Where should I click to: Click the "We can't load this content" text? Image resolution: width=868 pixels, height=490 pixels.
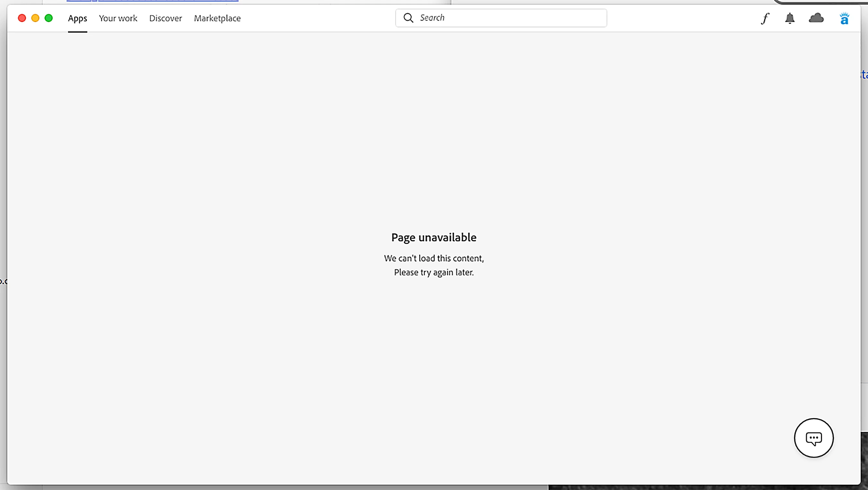coord(434,258)
